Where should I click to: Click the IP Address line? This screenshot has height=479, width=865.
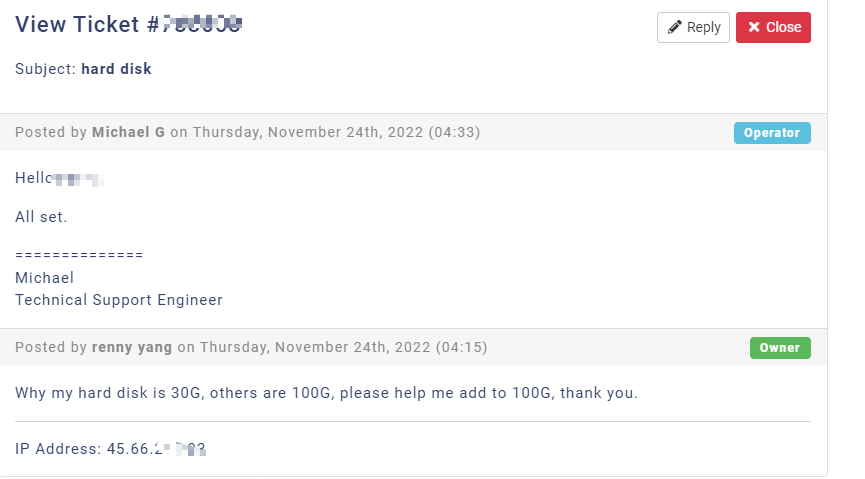coord(110,449)
